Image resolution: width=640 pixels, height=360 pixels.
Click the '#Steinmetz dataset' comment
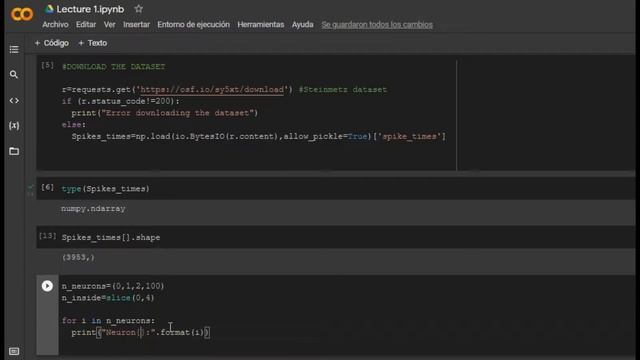(x=343, y=89)
